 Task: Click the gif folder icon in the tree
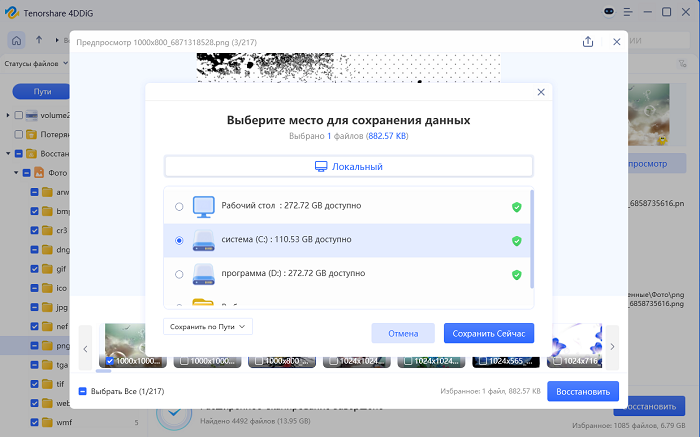[x=47, y=269]
